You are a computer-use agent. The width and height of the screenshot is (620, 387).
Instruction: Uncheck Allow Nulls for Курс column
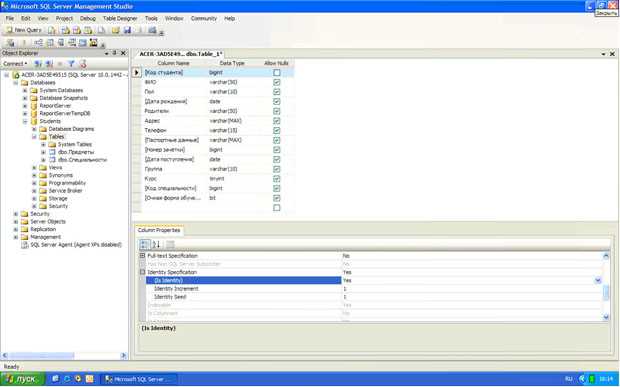(277, 179)
